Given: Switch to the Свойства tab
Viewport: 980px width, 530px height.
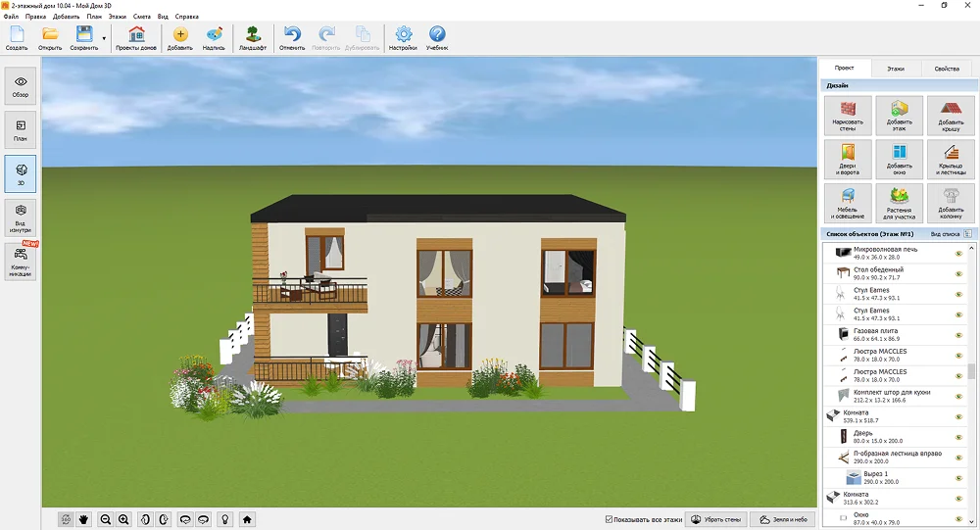Looking at the screenshot, I should click(x=947, y=69).
